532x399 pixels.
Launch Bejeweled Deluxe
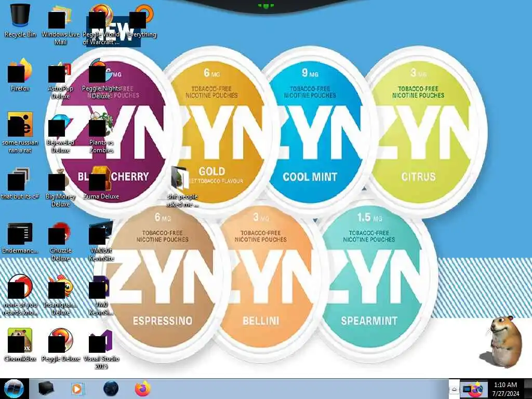(60, 133)
